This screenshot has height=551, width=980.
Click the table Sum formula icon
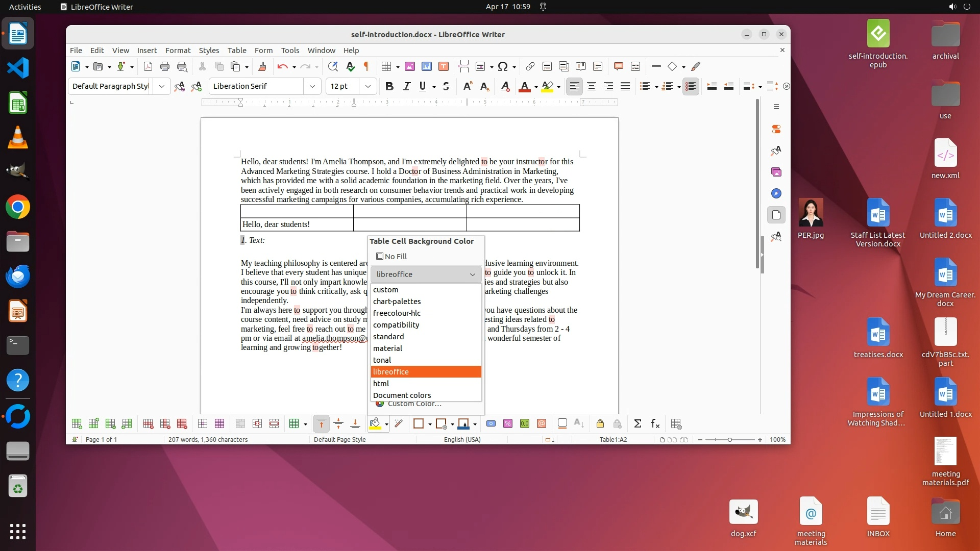point(638,423)
